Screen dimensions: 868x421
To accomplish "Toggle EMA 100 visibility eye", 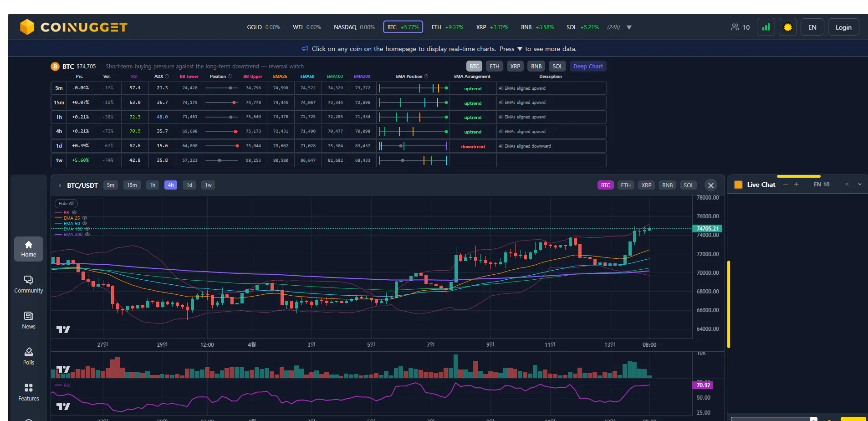I will (87, 229).
